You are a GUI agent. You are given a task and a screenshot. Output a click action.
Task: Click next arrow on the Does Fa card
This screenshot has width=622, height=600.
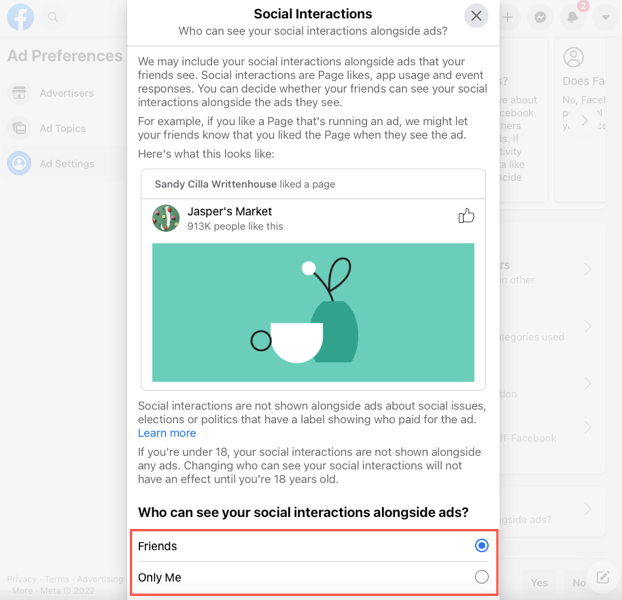pos(584,120)
